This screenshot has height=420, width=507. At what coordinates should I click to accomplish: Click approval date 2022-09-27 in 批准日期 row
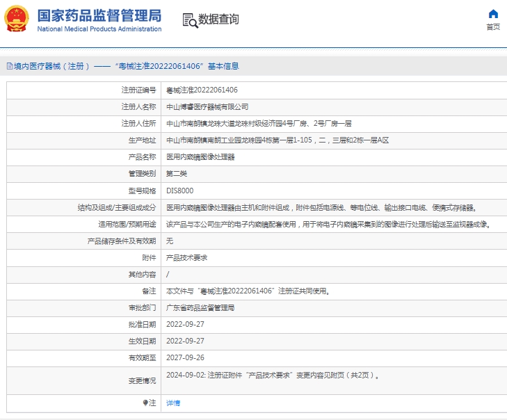185,324
